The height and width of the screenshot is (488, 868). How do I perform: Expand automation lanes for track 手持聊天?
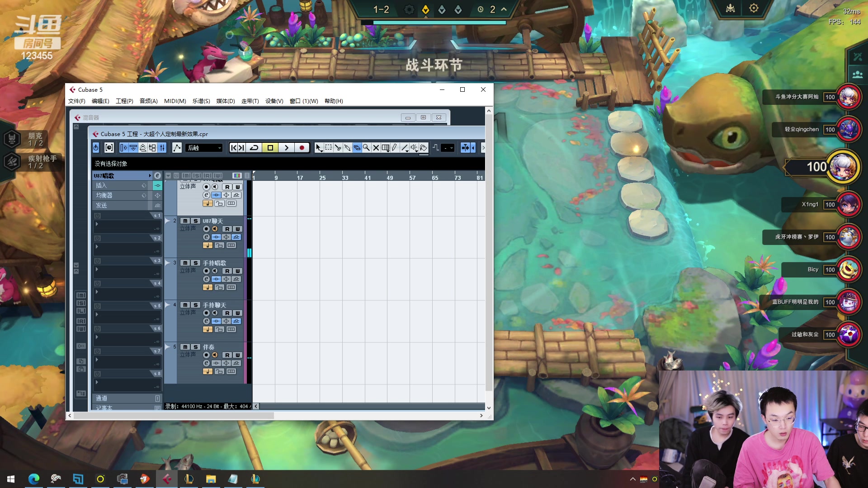[168, 305]
